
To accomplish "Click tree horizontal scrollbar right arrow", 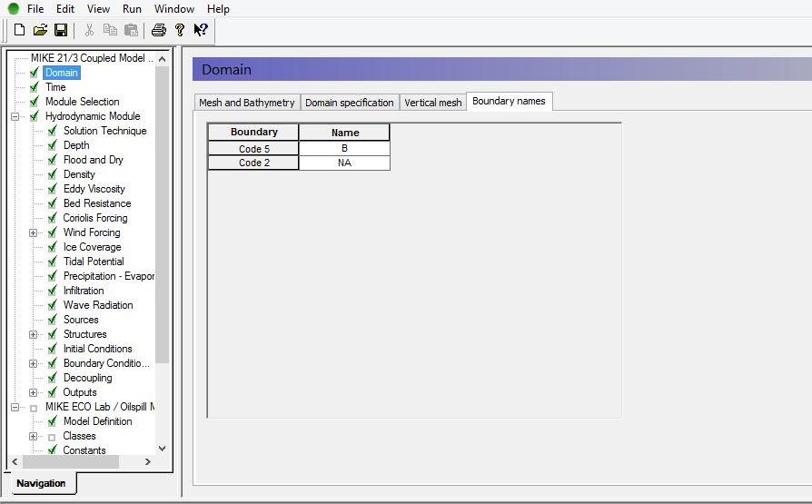I will (147, 461).
